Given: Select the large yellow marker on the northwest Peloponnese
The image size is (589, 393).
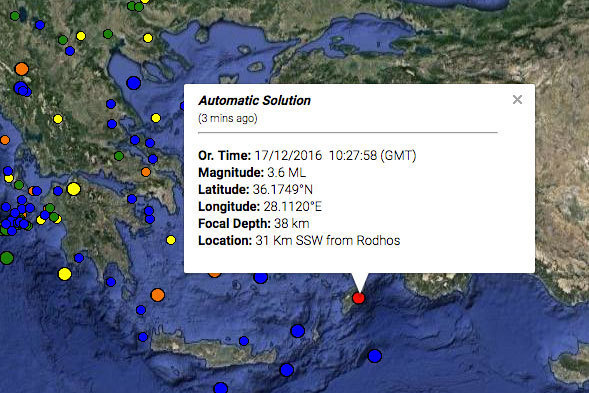Looking at the screenshot, I should pyautogui.click(x=74, y=189).
